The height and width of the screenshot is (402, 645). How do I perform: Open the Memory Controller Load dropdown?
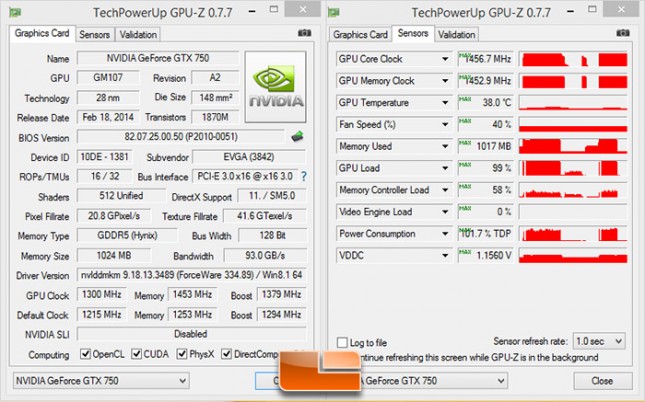click(445, 190)
